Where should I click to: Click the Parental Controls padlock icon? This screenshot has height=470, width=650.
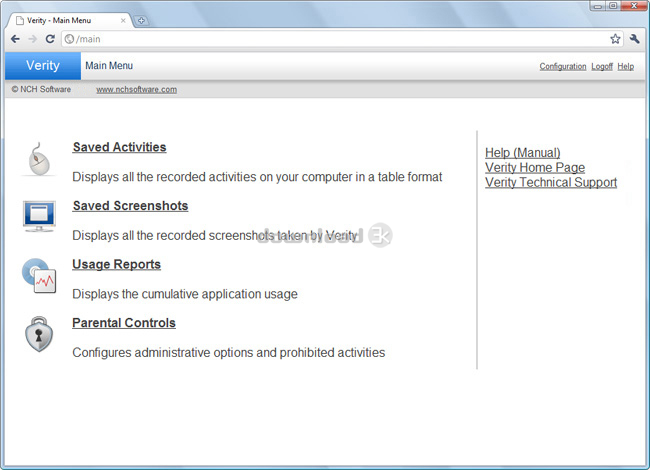pos(39,334)
